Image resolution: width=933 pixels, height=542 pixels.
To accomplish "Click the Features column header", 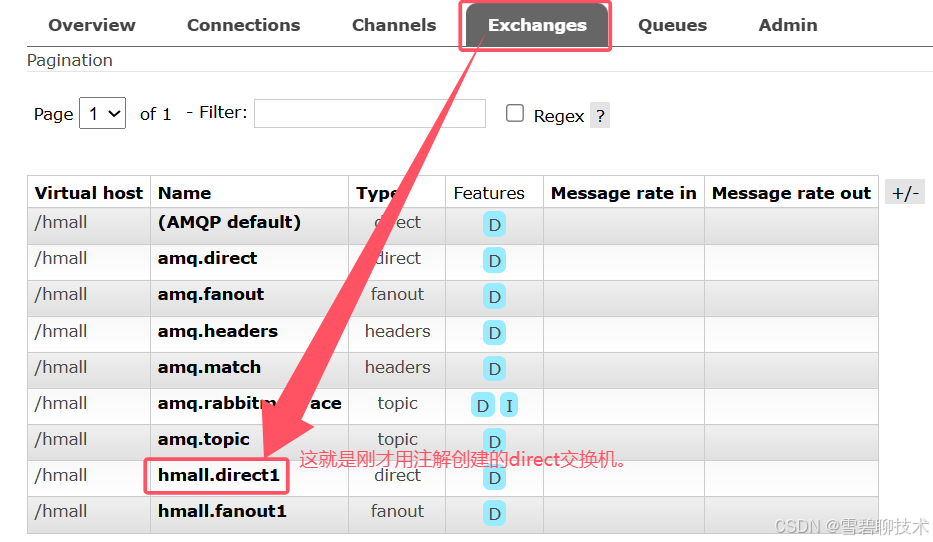I will click(489, 193).
